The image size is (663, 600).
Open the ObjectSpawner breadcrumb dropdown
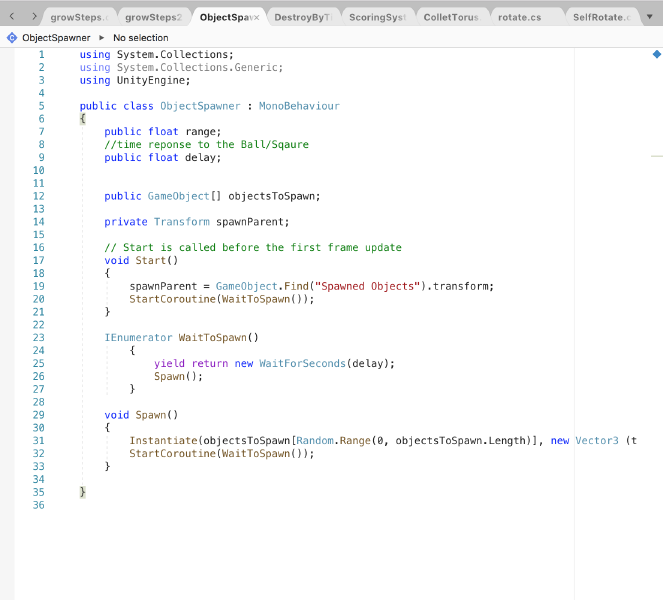tap(56, 38)
